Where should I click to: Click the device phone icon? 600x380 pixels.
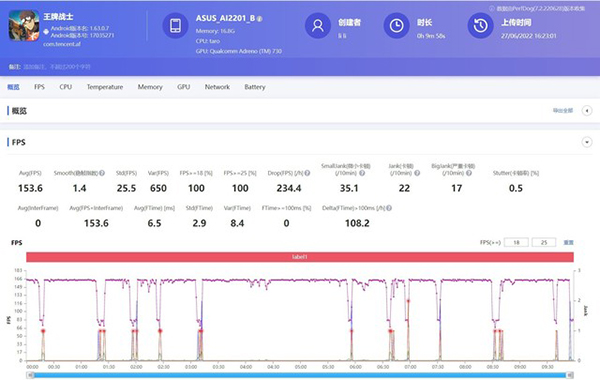tap(175, 26)
